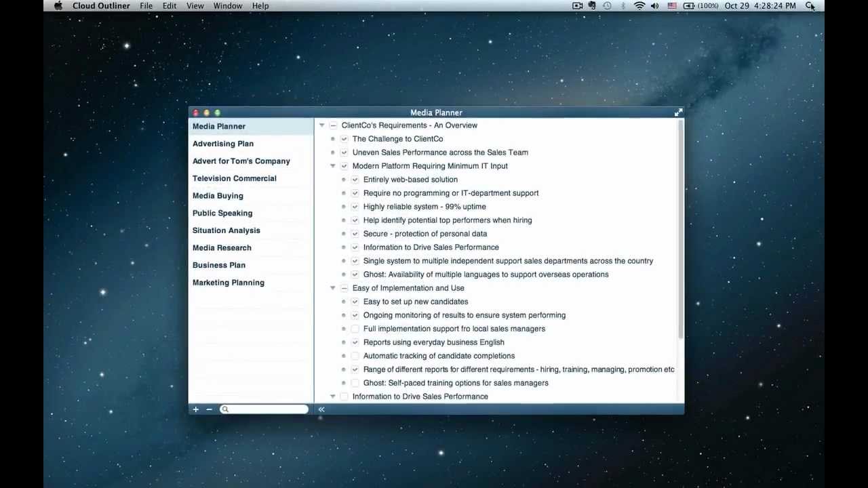Click the bullet beside The Challenge to ClientCo
868x488 pixels.
point(333,139)
